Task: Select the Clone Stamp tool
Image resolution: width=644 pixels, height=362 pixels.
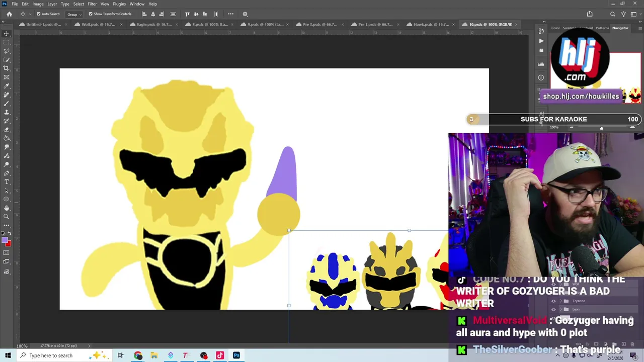Action: [x=7, y=112]
